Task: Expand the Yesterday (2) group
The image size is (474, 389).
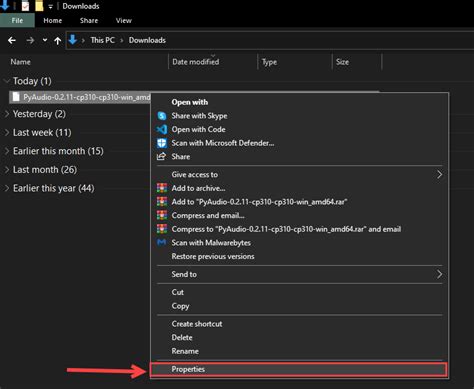Action: click(x=7, y=114)
